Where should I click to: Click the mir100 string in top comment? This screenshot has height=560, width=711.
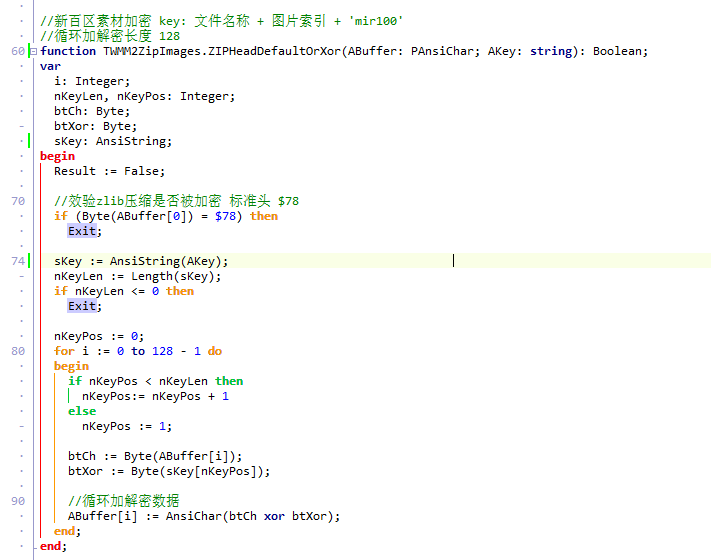pos(375,21)
